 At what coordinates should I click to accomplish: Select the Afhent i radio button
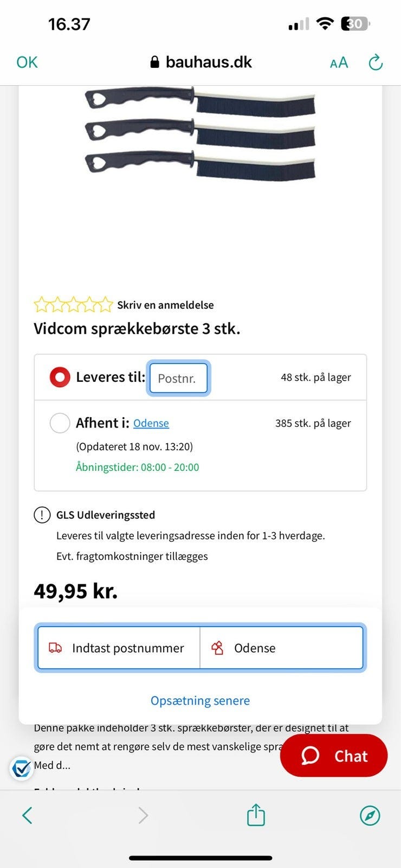60,423
